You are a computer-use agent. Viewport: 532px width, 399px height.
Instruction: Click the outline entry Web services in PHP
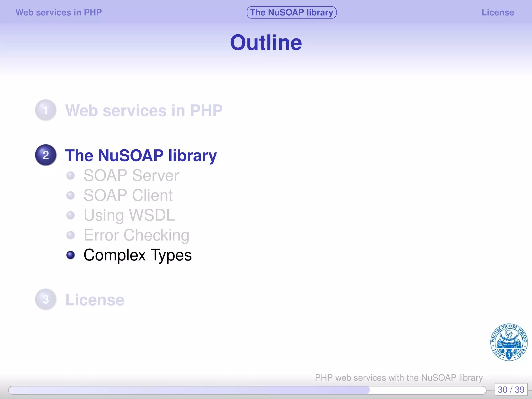(x=144, y=111)
